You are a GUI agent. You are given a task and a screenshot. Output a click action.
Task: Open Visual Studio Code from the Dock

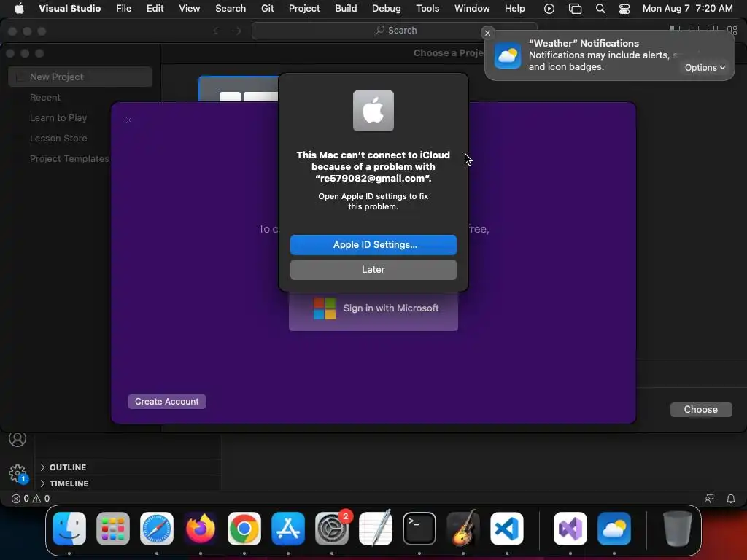coord(507,529)
